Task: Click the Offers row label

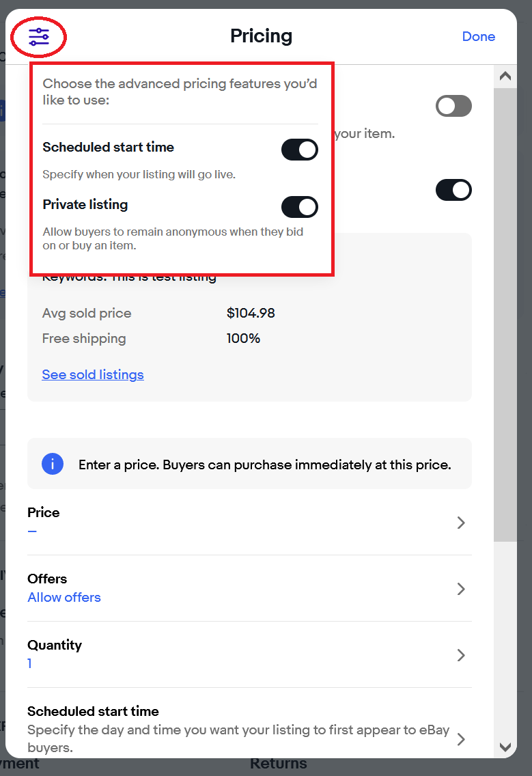Action: click(x=47, y=579)
